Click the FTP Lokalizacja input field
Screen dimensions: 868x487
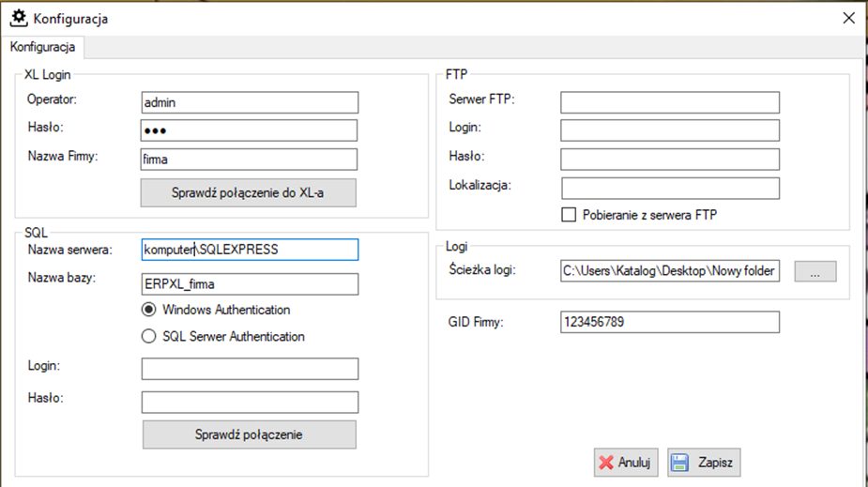pos(670,189)
